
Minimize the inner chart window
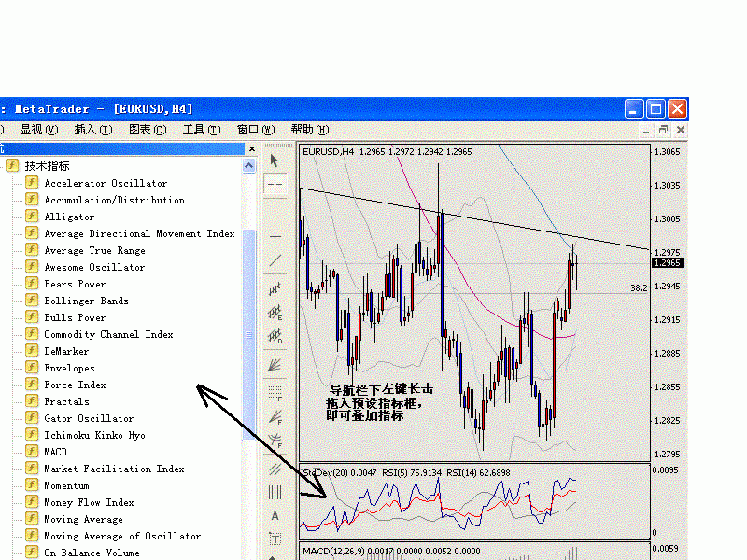coord(646,130)
